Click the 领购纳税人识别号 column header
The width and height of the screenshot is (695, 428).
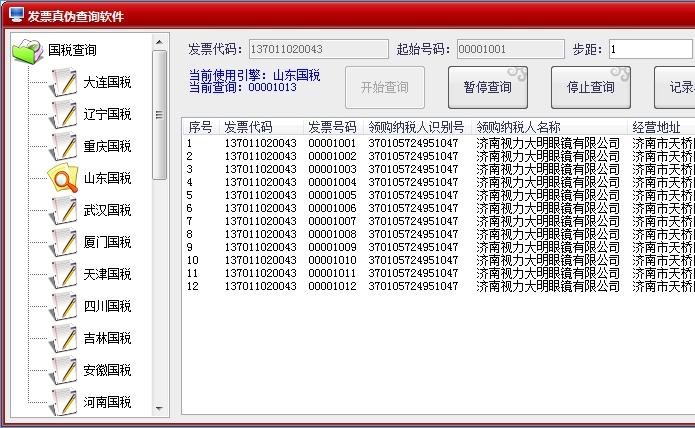click(417, 128)
